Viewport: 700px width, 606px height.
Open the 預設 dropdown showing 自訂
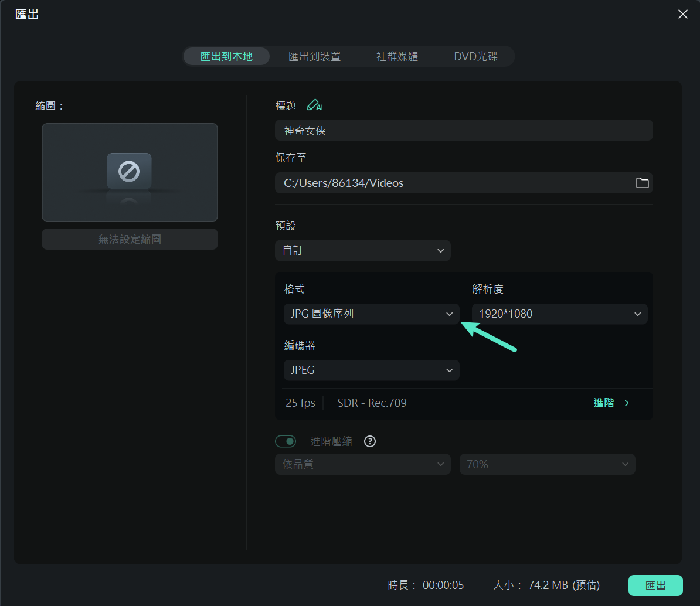tap(362, 251)
